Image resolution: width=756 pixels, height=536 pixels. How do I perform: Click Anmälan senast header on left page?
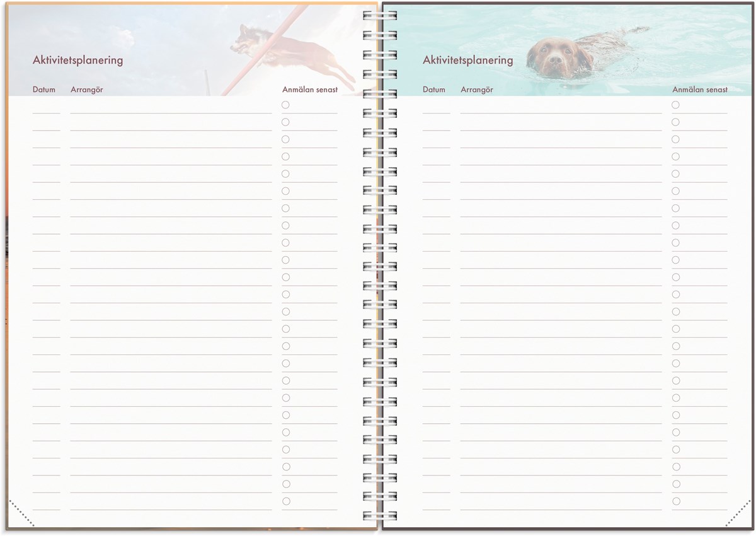pos(310,90)
